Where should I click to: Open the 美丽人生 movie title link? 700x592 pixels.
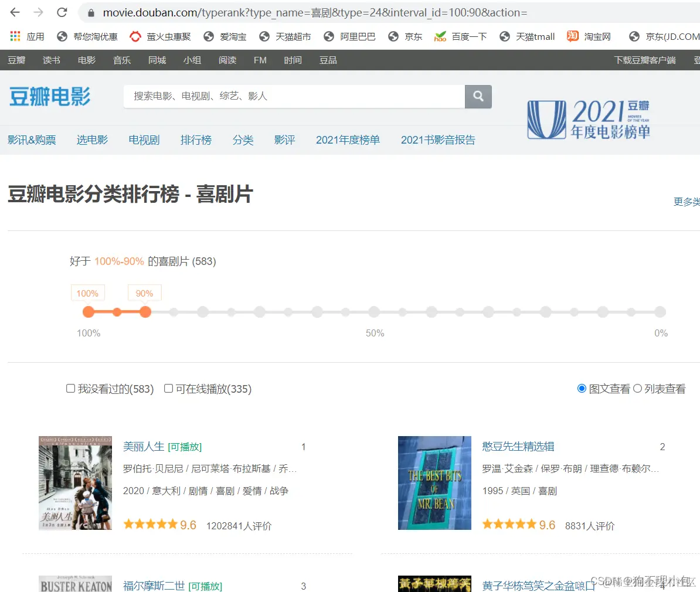144,447
